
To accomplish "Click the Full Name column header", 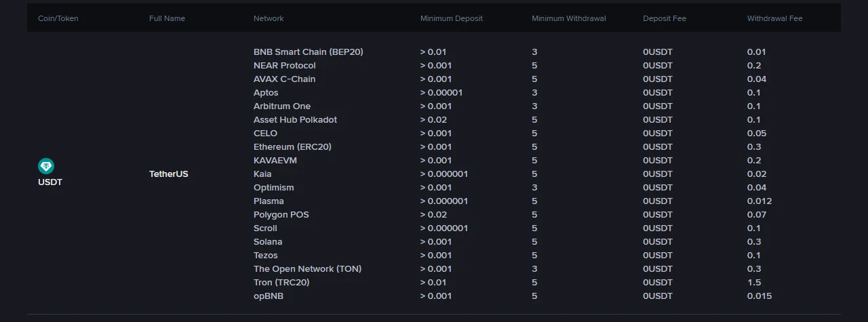I will (x=167, y=18).
